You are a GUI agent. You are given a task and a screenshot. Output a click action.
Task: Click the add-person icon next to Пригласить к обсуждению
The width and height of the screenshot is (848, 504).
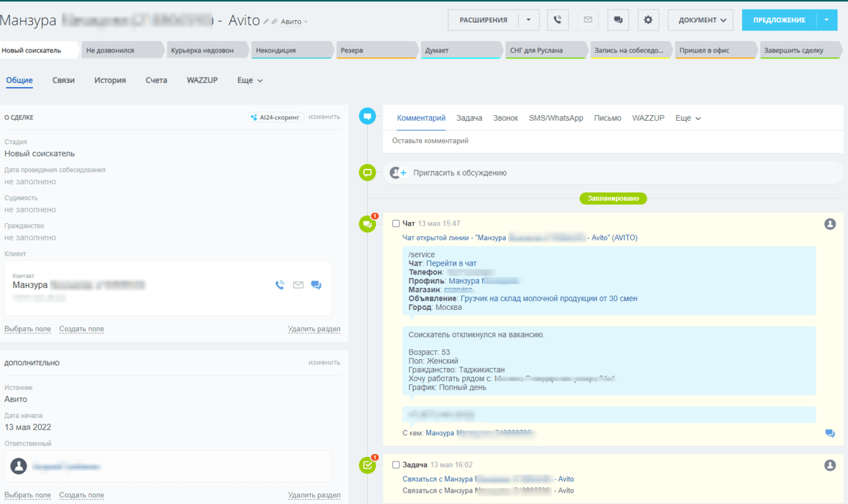(398, 173)
